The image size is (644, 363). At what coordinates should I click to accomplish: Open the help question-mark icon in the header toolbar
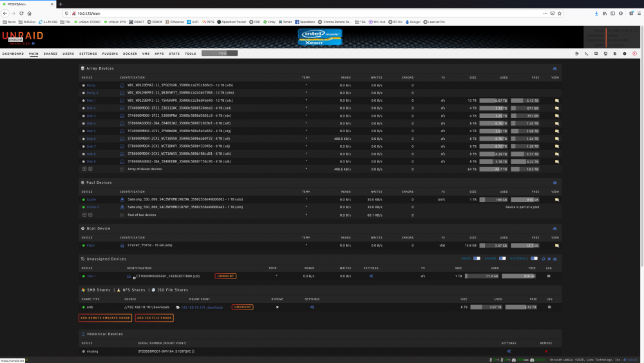[625, 54]
